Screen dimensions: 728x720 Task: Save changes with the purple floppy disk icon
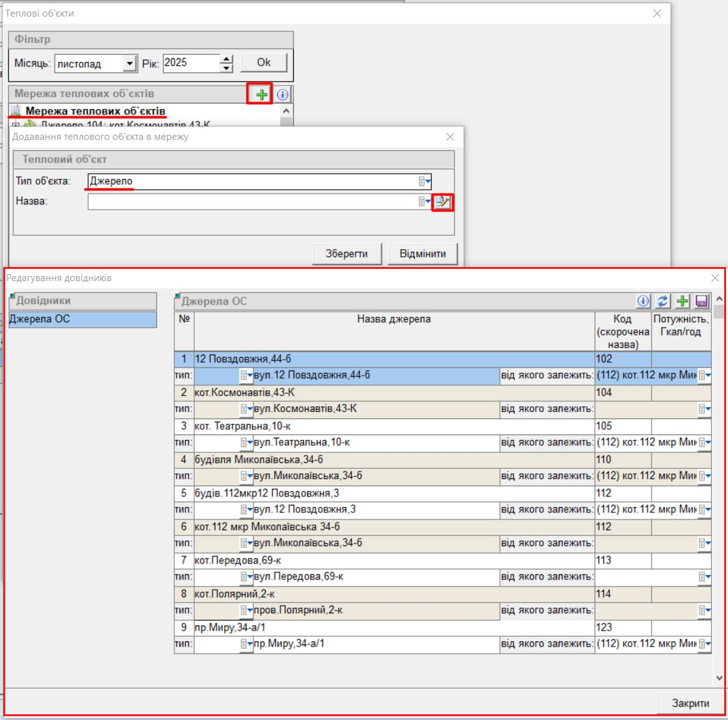click(702, 301)
